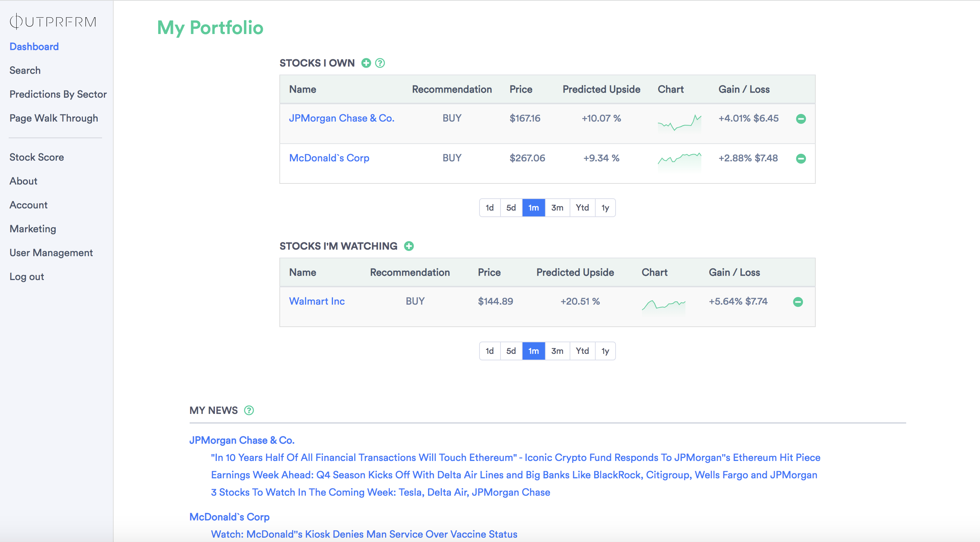Read Ethereum hit piece news article

(515, 458)
